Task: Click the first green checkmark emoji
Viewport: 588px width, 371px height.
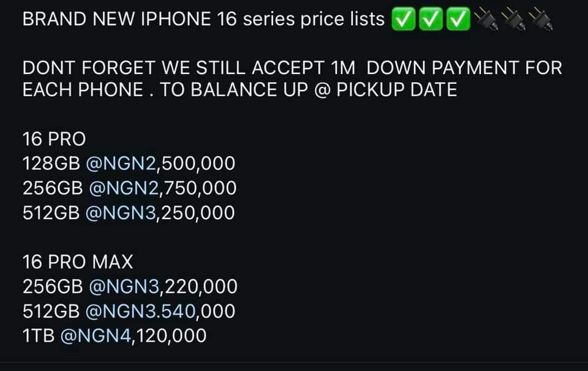Action: click(403, 19)
